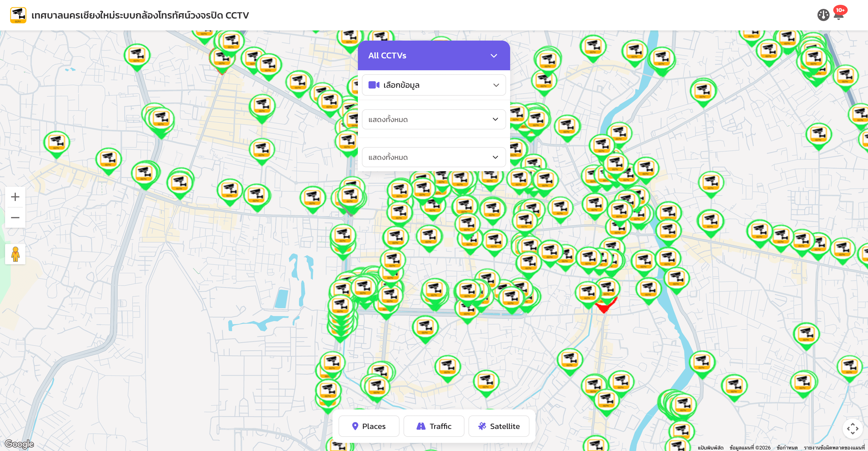Click the Places pin icon on the map bar
This screenshot has height=451, width=868.
tap(356, 426)
